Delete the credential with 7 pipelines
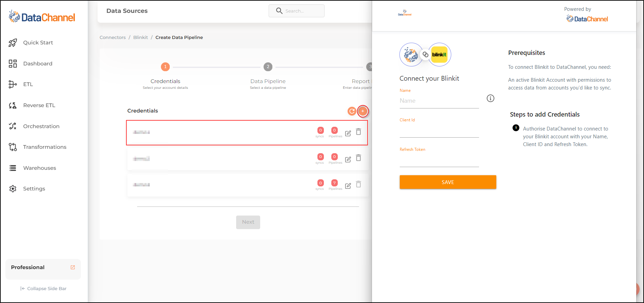 click(358, 184)
